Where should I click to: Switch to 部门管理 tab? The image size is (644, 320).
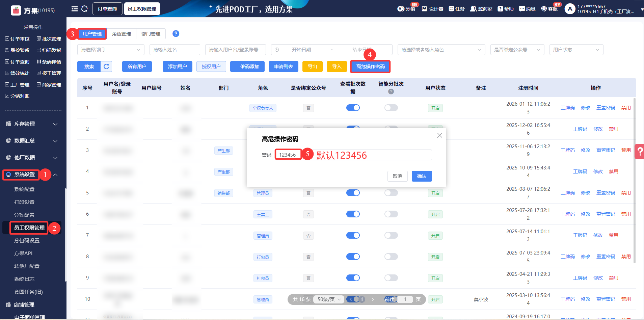(x=151, y=34)
